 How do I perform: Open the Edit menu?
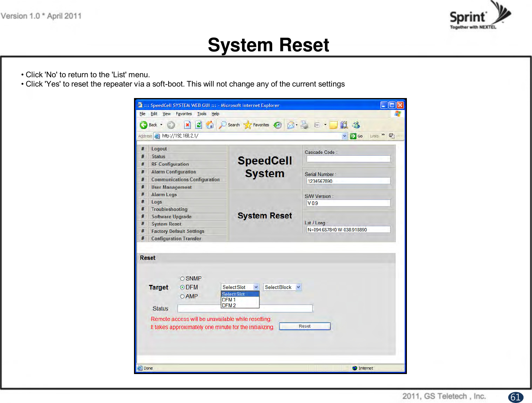(x=154, y=114)
